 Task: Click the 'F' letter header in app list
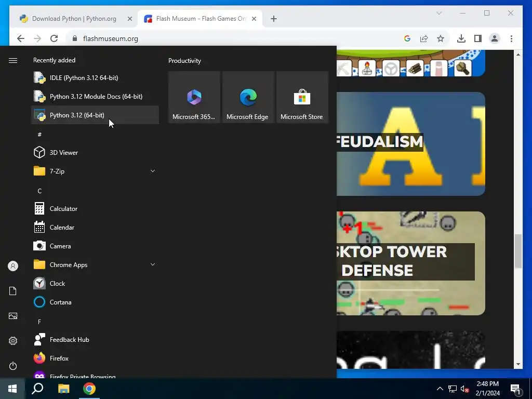pyautogui.click(x=39, y=322)
